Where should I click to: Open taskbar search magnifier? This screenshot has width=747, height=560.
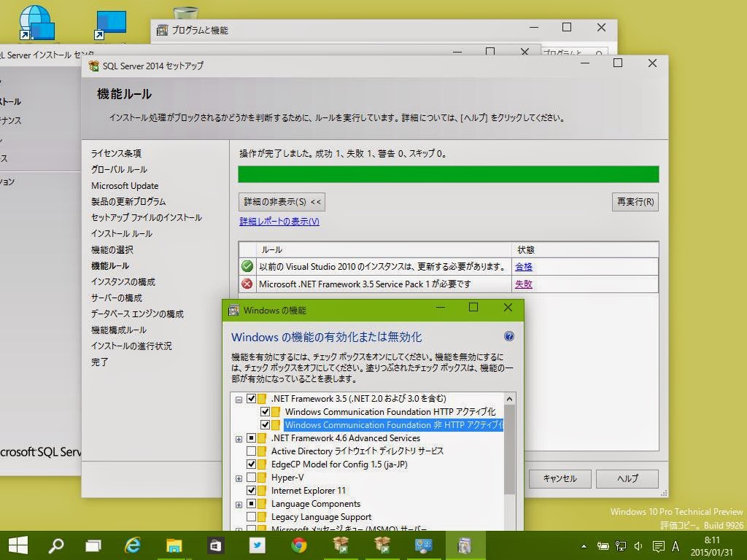click(x=56, y=545)
